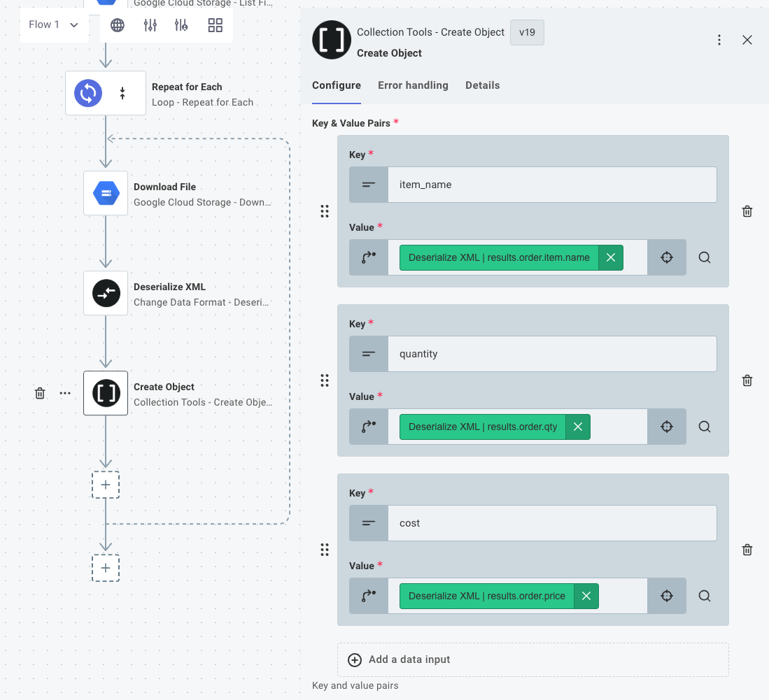
Task: Click the Download File step icon
Action: click(106, 194)
